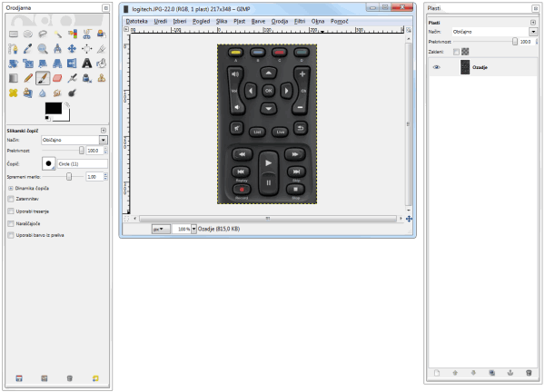Select the Text tool
545x392 pixels.
pos(87,64)
